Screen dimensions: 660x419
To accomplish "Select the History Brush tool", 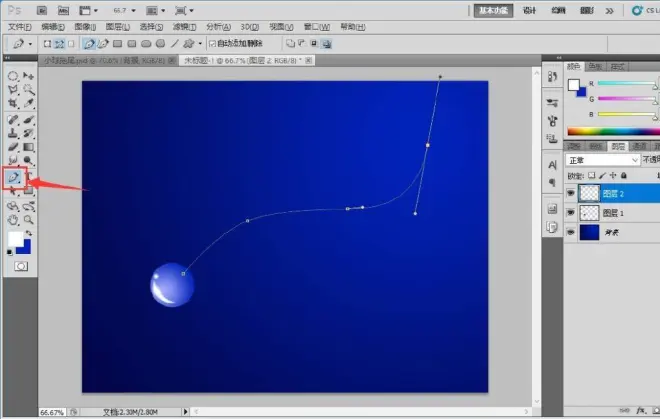I will (x=29, y=133).
